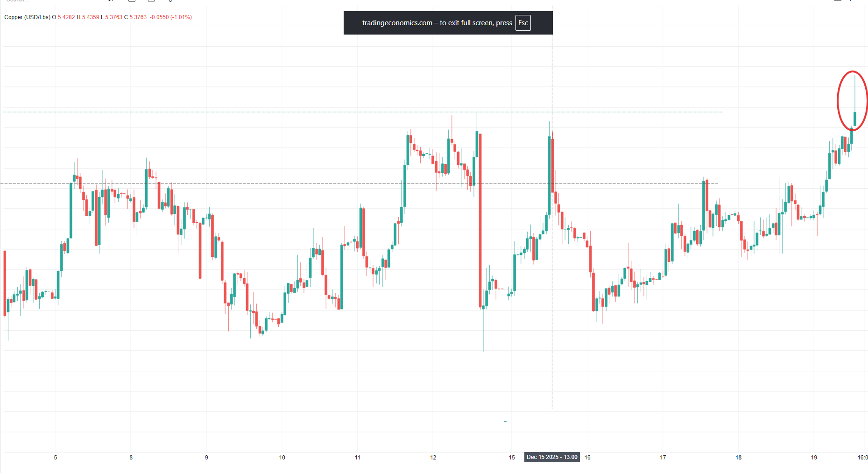Click date label 19 on the time axis
This screenshot has width=868, height=473.
click(814, 458)
